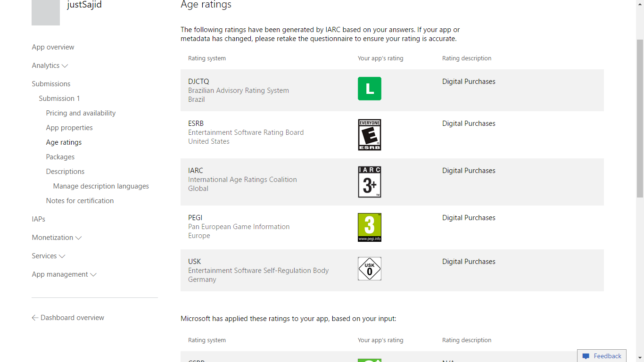Screen dimensions: 644x362
Task: Click the first table's Rating description header
Action: (x=467, y=58)
